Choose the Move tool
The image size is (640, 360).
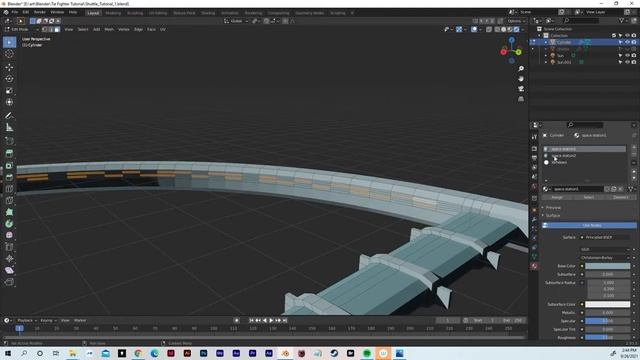[x=9, y=67]
